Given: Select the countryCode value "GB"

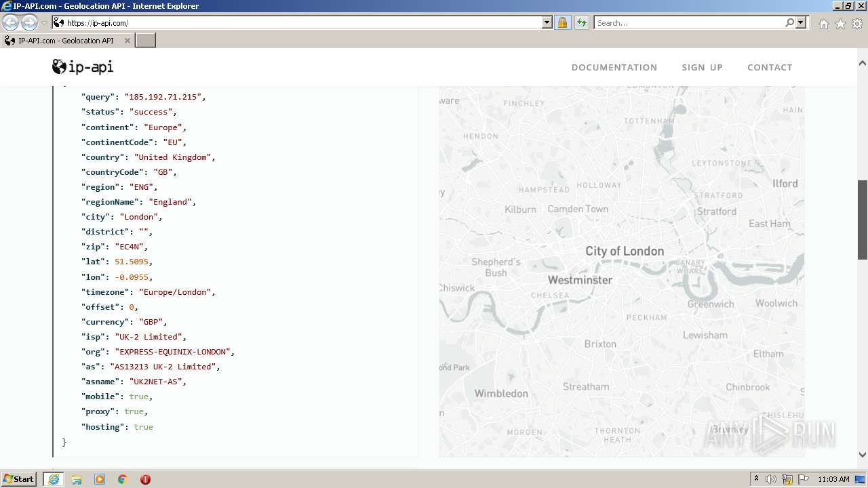Looking at the screenshot, I should pos(163,171).
